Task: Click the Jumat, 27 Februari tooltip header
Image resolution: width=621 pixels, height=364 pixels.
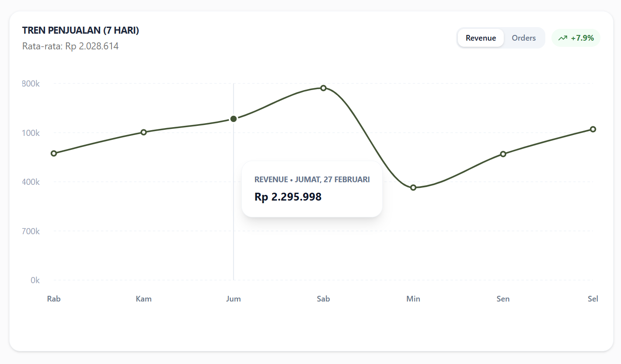Action: point(312,180)
